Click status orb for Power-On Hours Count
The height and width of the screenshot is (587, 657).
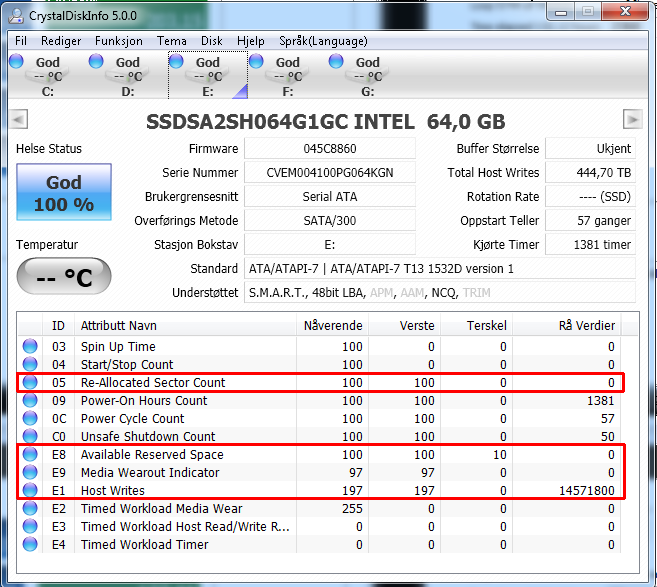click(30, 400)
